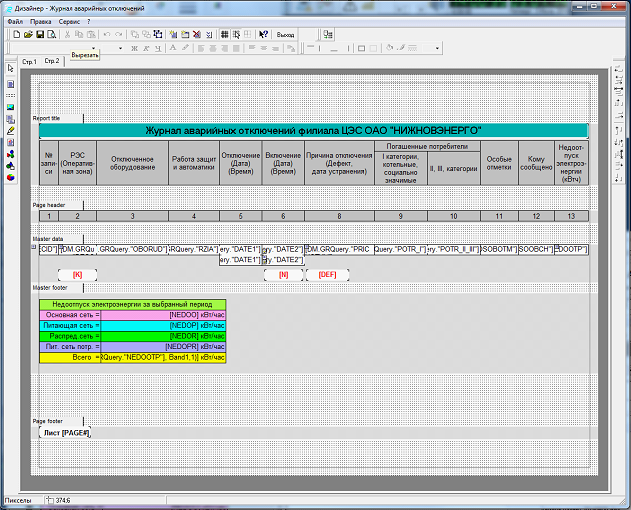This screenshot has height=510, width=631.
Task: Save the report with the floppy icon
Action: click(x=39, y=34)
